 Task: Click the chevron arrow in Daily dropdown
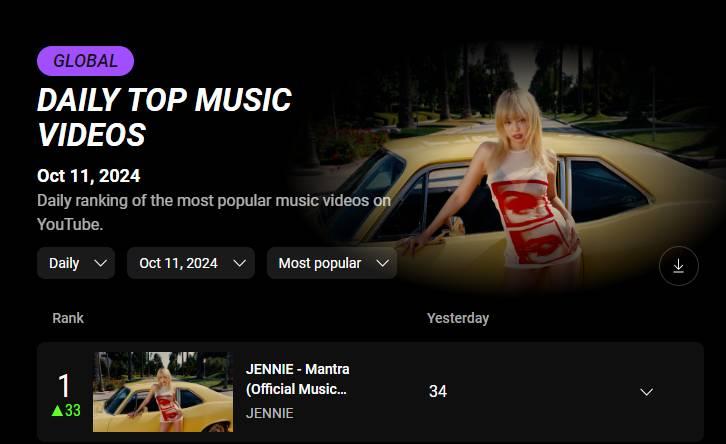tap(100, 263)
